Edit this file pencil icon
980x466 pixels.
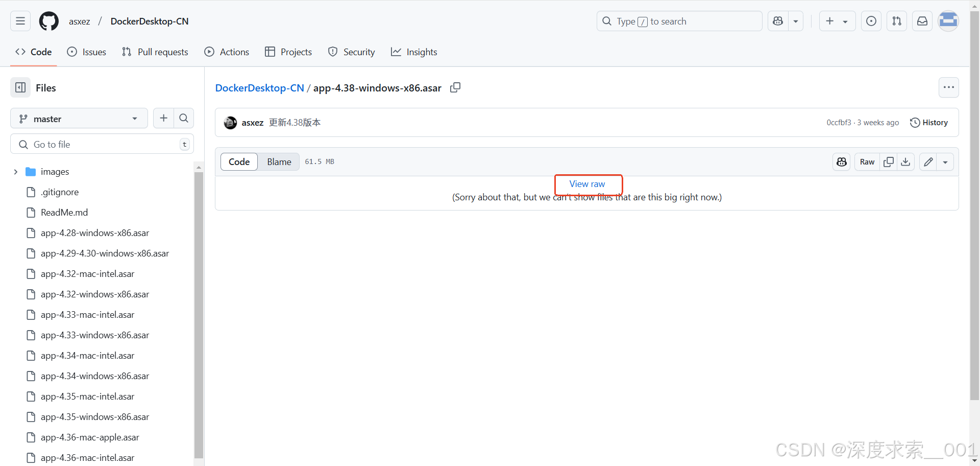point(928,162)
